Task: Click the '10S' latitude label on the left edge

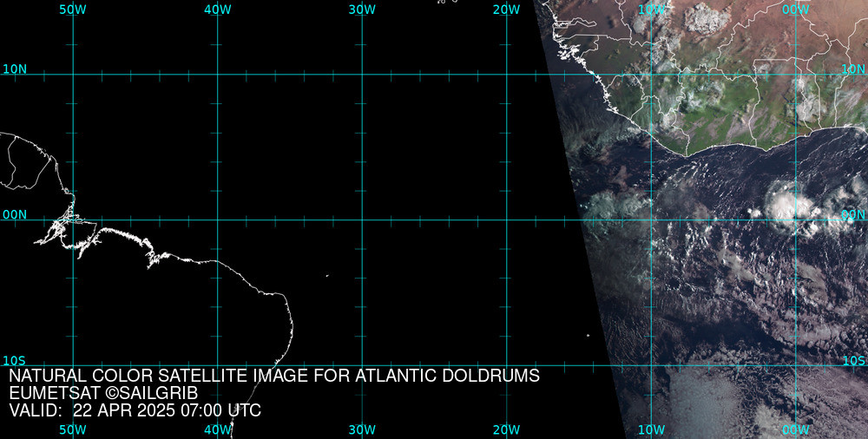Action: [15, 361]
